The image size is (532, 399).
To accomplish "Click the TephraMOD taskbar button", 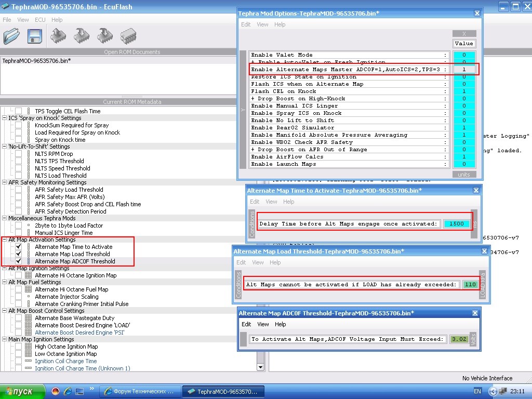I will [x=222, y=392].
